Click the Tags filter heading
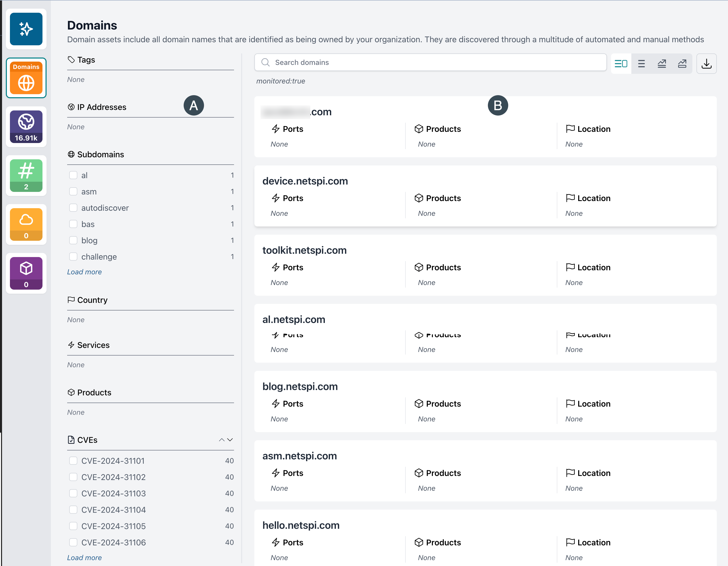Viewport: 728px width, 566px height. pyautogui.click(x=86, y=60)
